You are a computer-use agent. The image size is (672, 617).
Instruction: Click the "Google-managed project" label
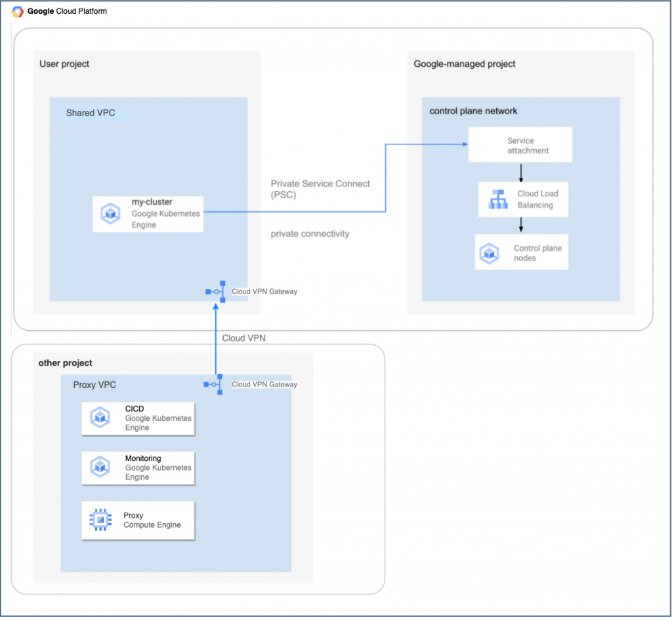[464, 64]
